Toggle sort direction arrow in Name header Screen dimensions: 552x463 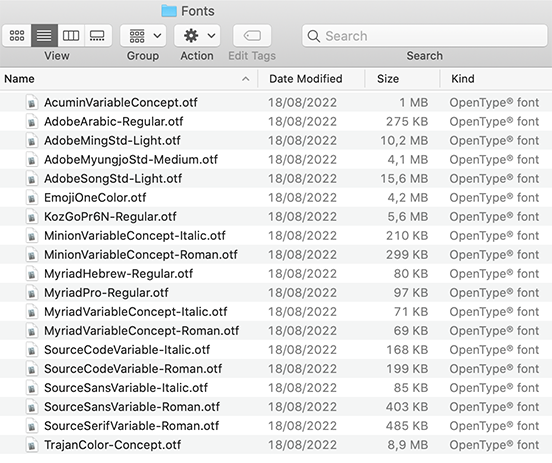246,79
